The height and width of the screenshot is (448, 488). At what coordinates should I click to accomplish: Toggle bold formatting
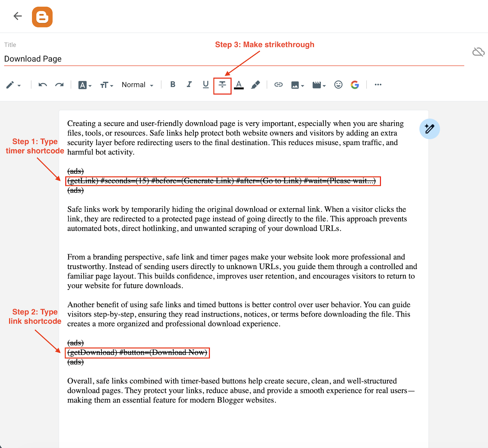(x=173, y=84)
